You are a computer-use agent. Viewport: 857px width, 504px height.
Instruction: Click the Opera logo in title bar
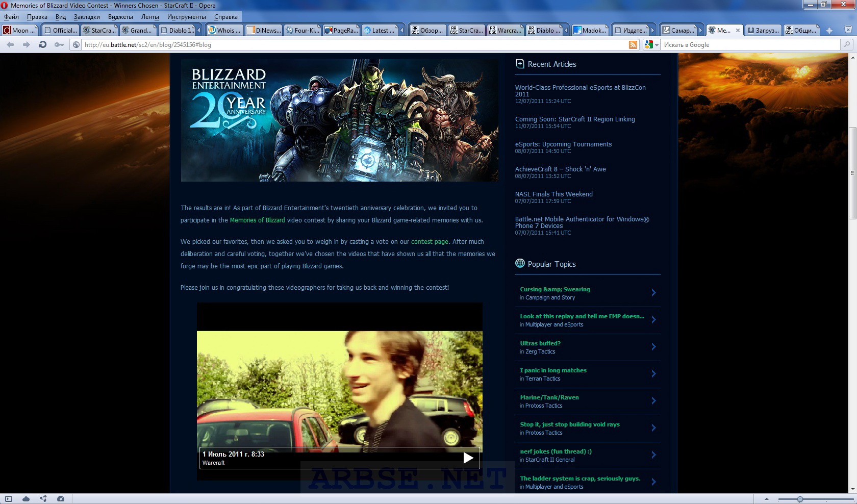point(5,6)
